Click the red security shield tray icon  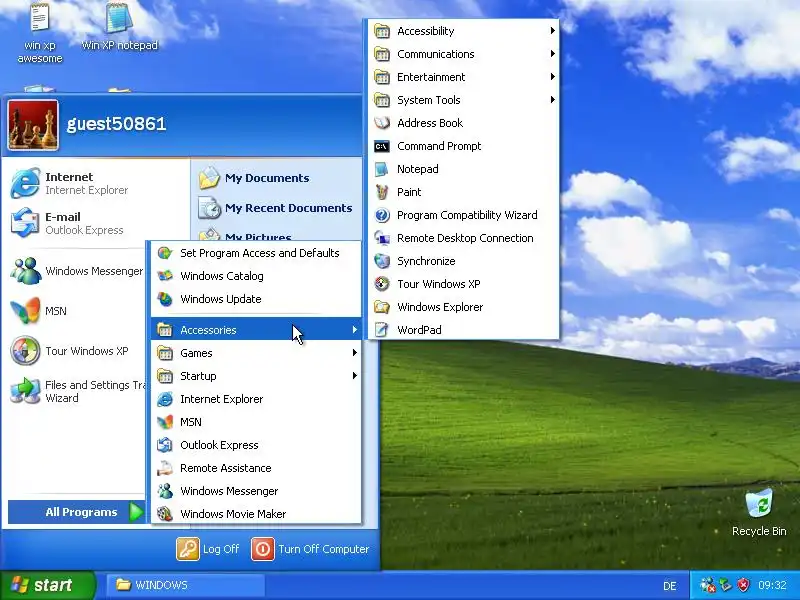click(744, 585)
